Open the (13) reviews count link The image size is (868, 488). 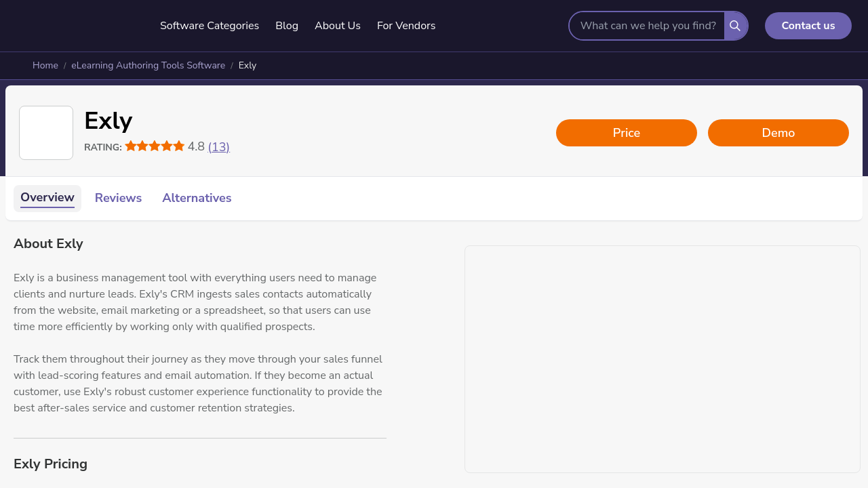click(219, 147)
